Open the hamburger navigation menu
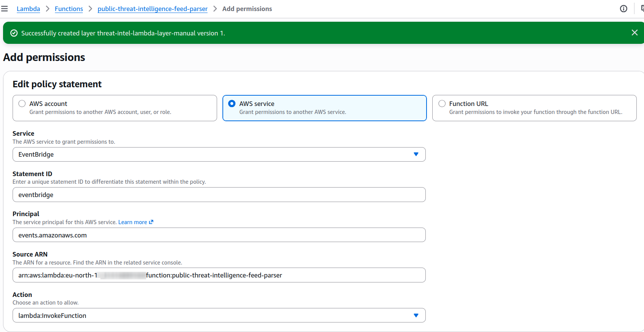Screen dimensions: 644x332 pyautogui.click(x=5, y=9)
